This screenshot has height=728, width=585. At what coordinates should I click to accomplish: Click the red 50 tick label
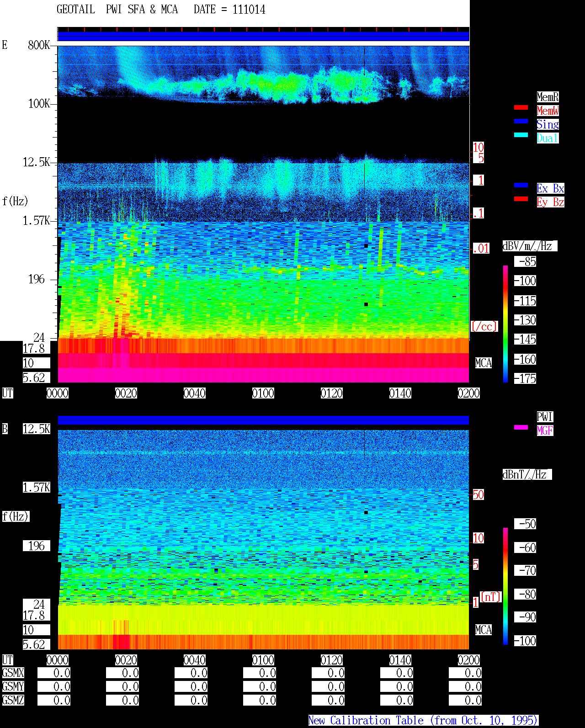[478, 494]
